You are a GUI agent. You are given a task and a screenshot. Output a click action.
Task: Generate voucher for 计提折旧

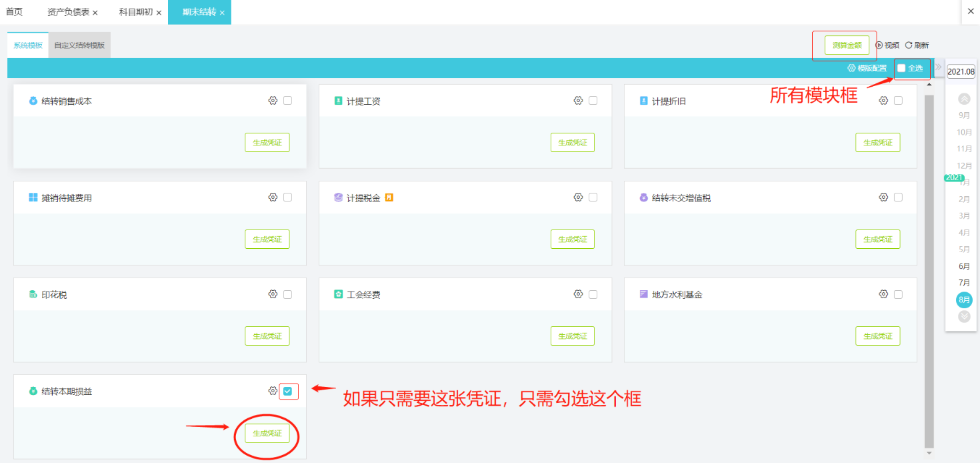click(878, 143)
